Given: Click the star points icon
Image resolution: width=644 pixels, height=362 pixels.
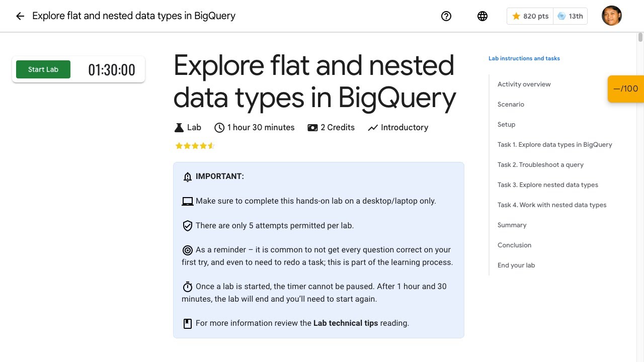Looking at the screenshot, I should (516, 16).
